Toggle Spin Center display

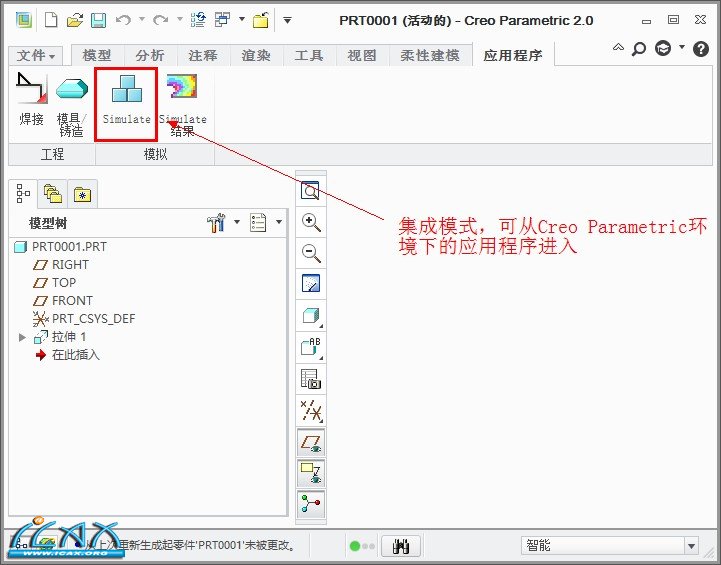tap(311, 504)
